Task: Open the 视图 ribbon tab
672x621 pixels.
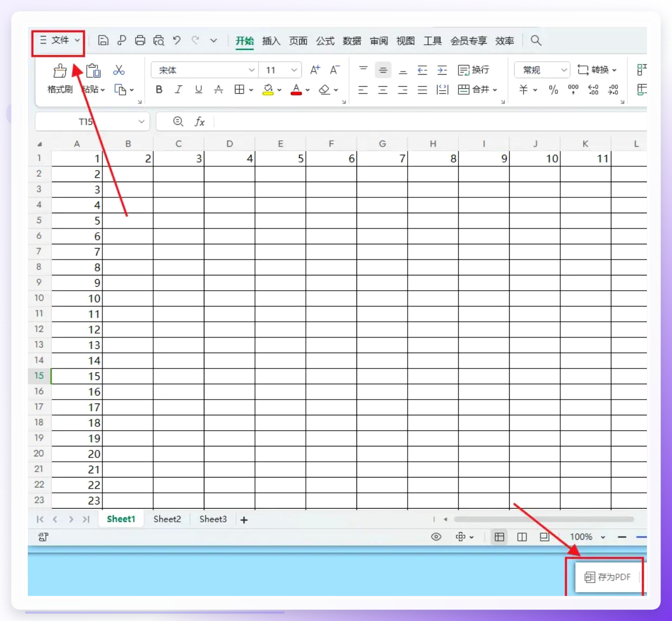Action: coord(405,41)
